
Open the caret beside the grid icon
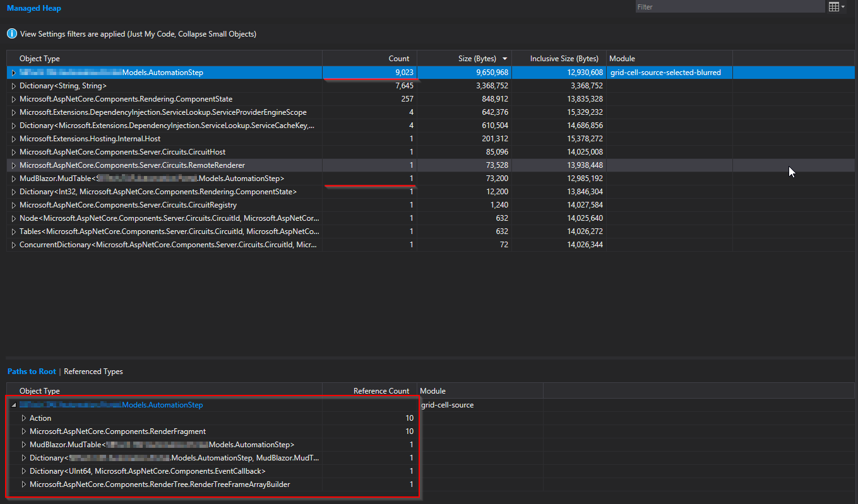[843, 6]
